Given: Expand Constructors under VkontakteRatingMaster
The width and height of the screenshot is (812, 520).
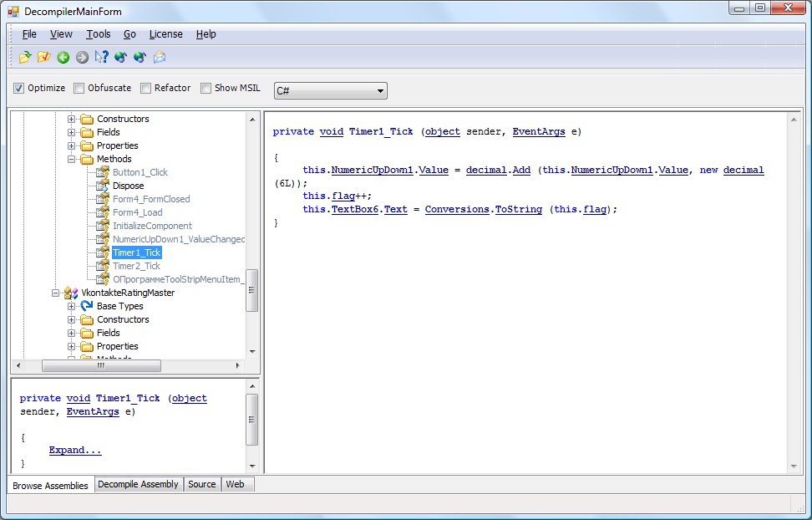Looking at the screenshot, I should pyautogui.click(x=72, y=320).
